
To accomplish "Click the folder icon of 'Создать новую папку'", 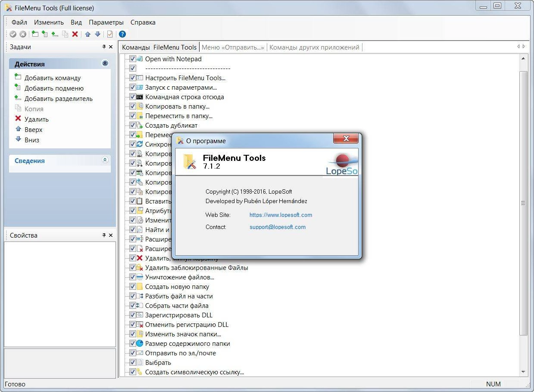I will (x=140, y=287).
